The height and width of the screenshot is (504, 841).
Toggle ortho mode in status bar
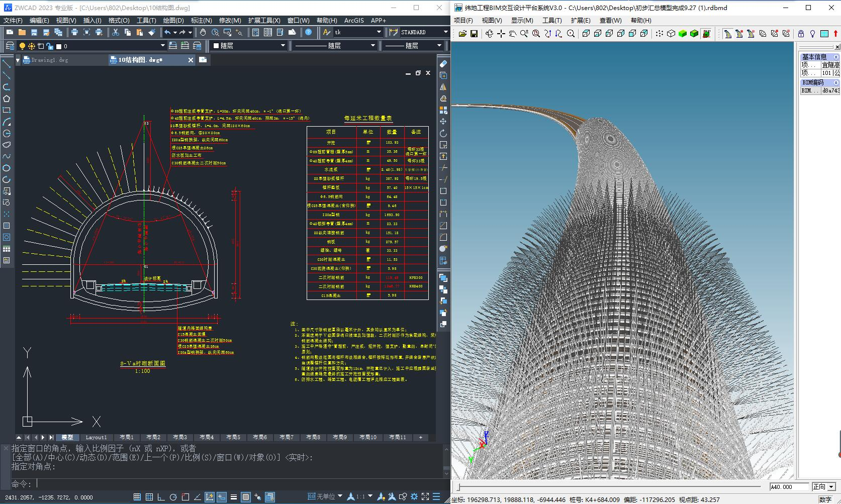pyautogui.click(x=161, y=497)
